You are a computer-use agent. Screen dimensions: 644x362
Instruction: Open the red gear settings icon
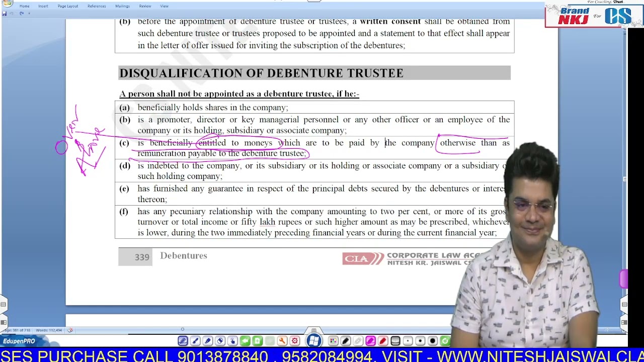pos(295,341)
